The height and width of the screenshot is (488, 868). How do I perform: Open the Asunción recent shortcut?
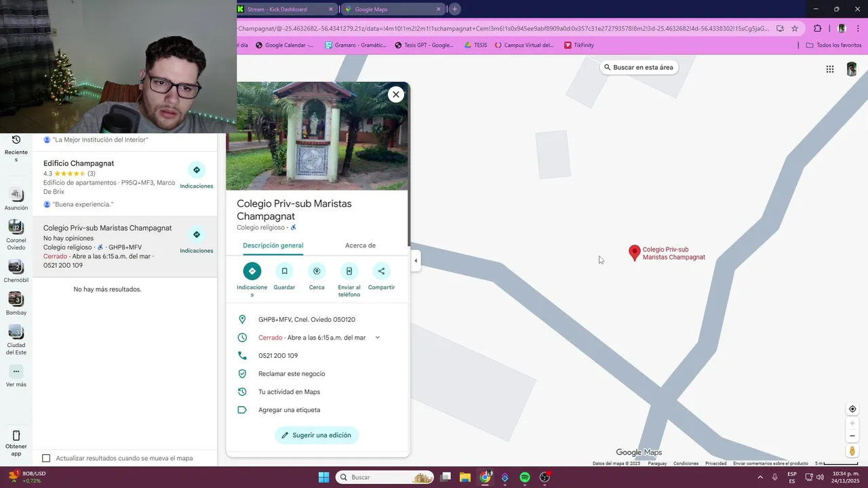click(16, 200)
